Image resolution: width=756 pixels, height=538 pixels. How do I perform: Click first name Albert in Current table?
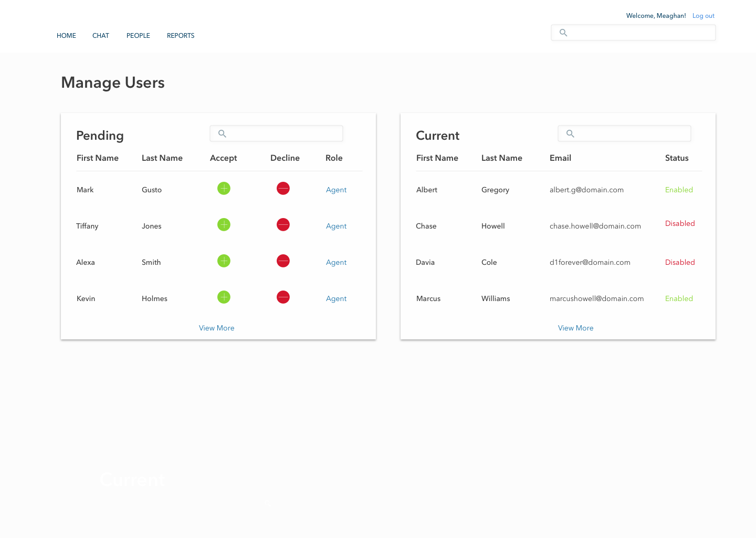(x=427, y=190)
